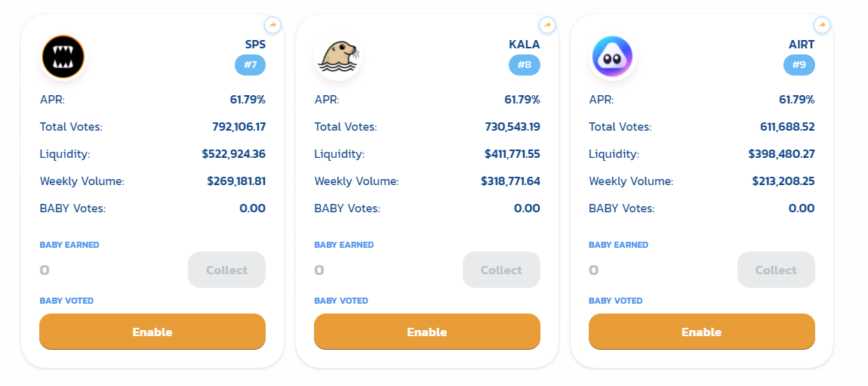Enable voting on the AIRT card
868x386 pixels.
702,332
